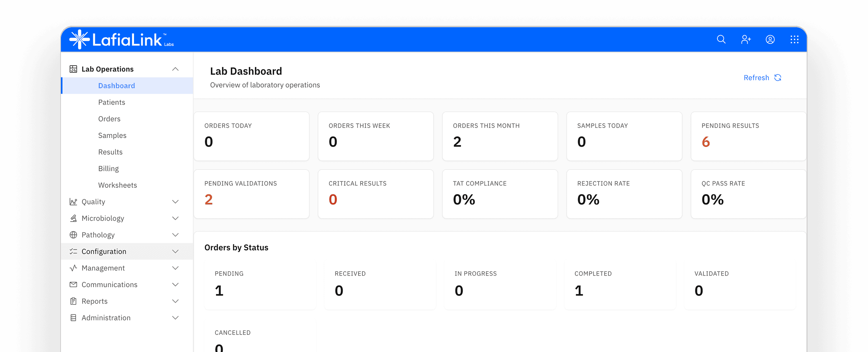868x352 pixels.
Task: Click the add user icon
Action: 746,39
